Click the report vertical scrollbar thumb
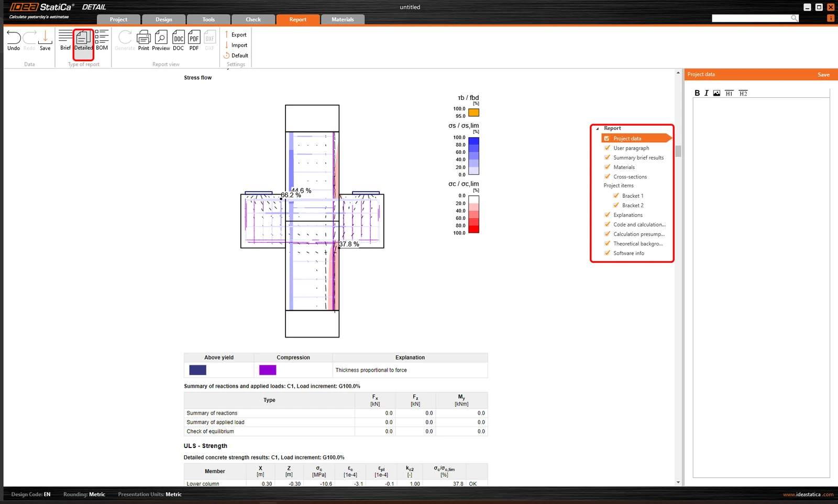This screenshot has height=504, width=838. click(x=678, y=151)
